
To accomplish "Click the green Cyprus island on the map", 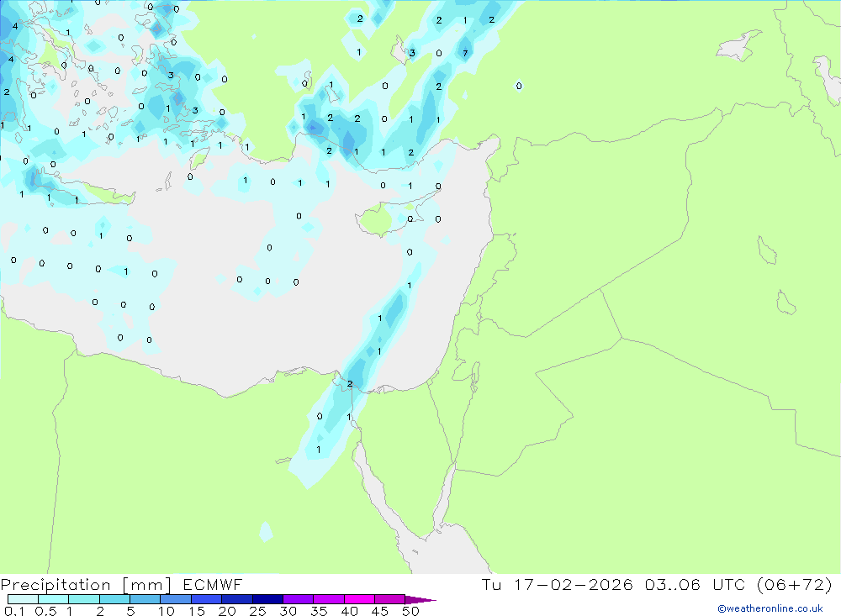I will [x=374, y=220].
